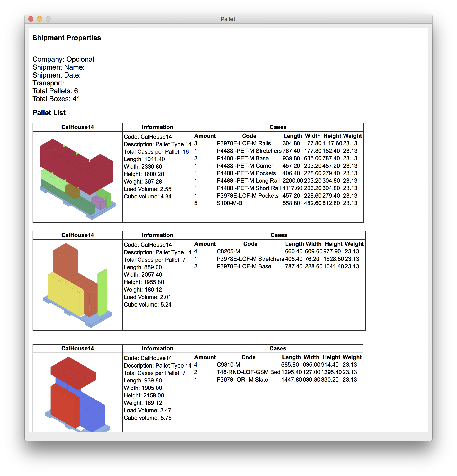This screenshot has height=476, width=457.
Task: Click the second pallet 3D thumbnail with yellow boxes
Action: pos(77,285)
